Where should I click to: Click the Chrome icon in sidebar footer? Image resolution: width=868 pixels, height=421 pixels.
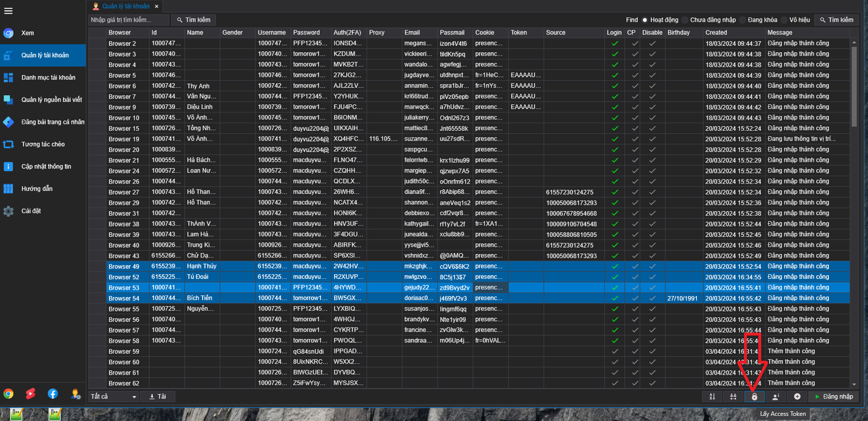click(x=9, y=393)
